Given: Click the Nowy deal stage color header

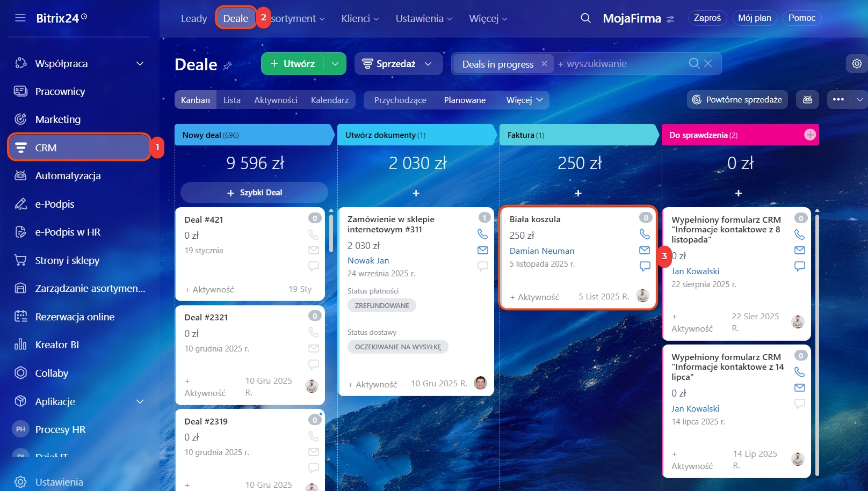Looking at the screenshot, I should point(254,135).
